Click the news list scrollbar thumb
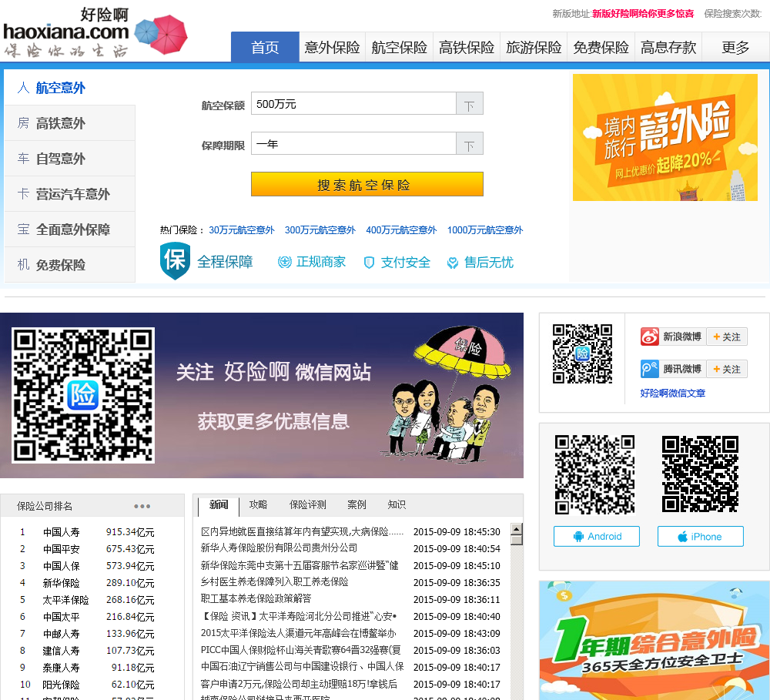 point(516,540)
